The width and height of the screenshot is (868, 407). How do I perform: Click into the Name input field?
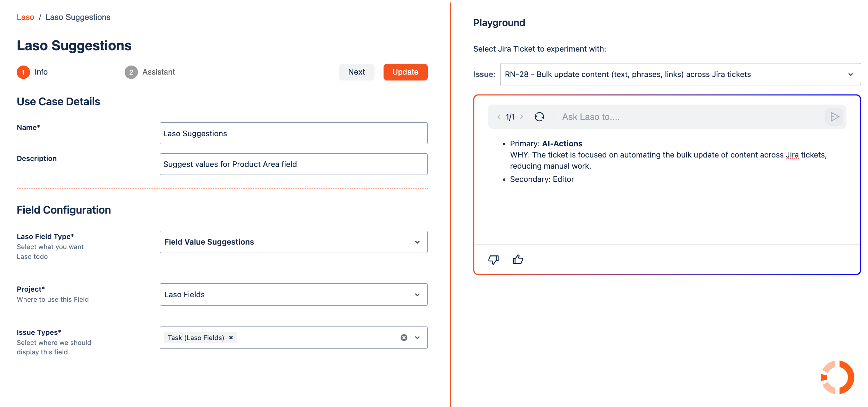293,133
